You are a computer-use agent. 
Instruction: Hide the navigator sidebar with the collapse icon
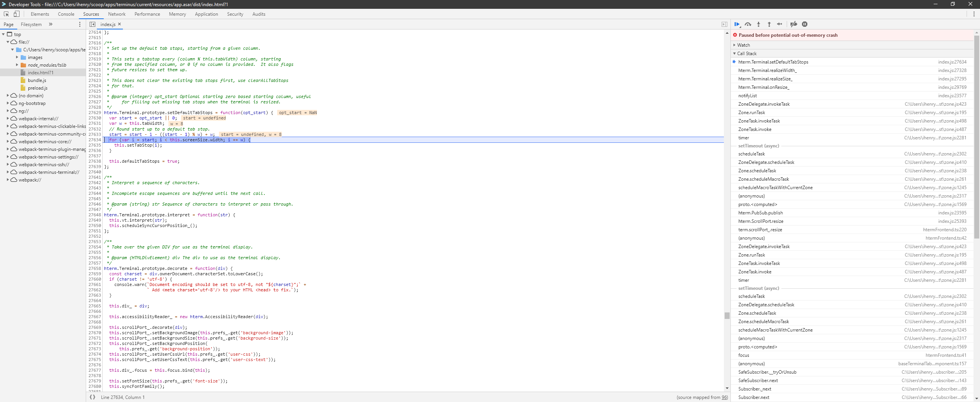92,24
